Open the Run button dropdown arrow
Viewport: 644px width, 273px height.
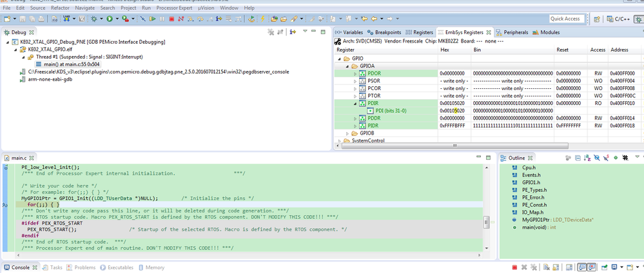pyautogui.click(x=117, y=19)
